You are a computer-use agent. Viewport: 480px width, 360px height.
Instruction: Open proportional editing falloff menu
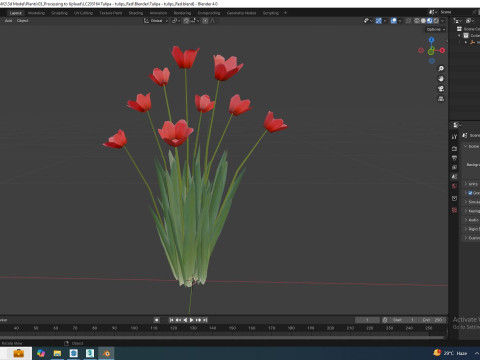point(213,21)
